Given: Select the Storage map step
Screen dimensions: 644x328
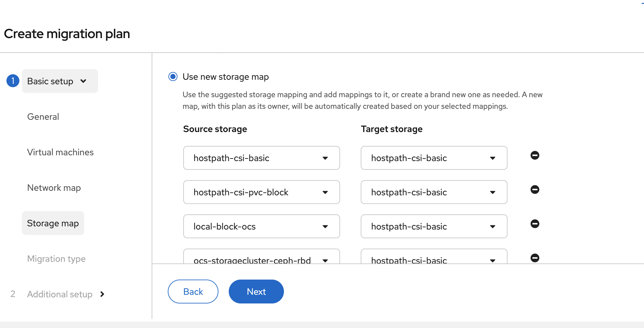Looking at the screenshot, I should click(x=53, y=223).
